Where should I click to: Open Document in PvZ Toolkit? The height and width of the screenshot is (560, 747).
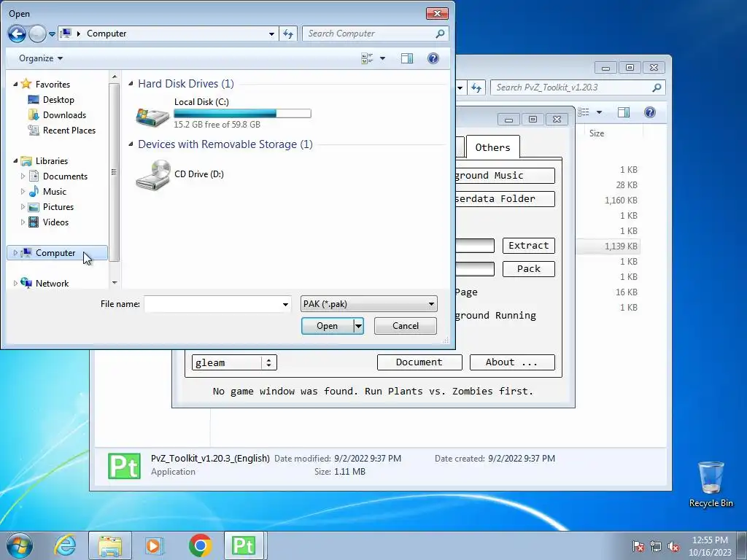pyautogui.click(x=419, y=362)
